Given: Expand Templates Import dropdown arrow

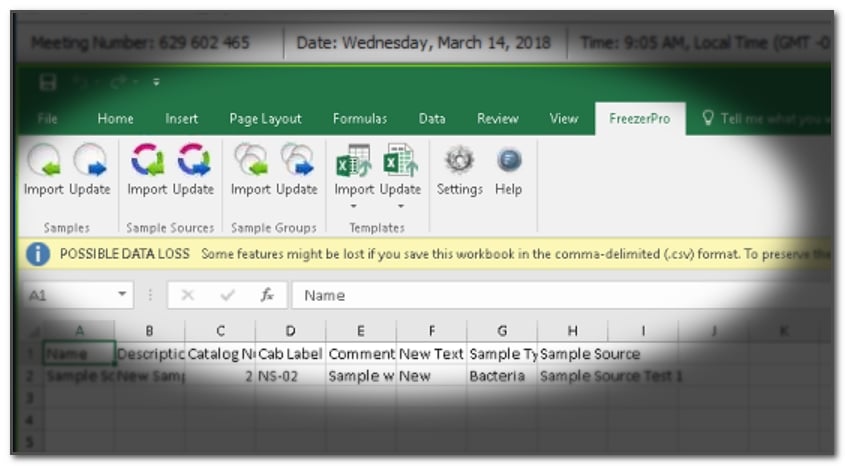Looking at the screenshot, I should [x=354, y=206].
